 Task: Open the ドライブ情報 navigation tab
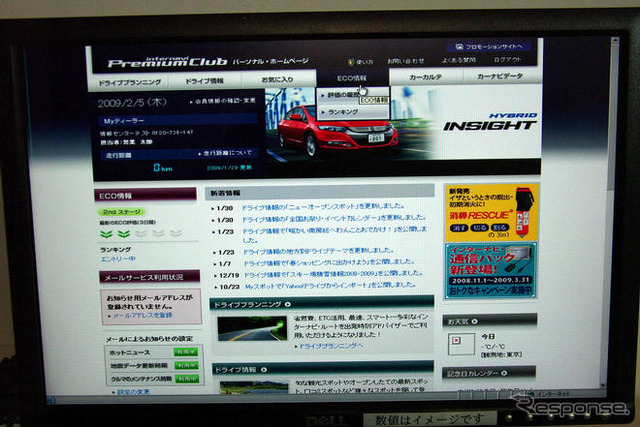pos(205,80)
